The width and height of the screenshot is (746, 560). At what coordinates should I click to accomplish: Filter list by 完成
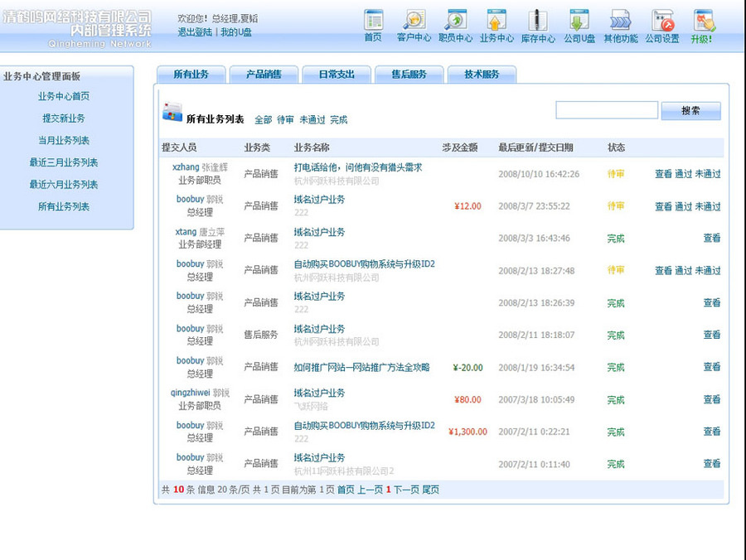(x=339, y=120)
